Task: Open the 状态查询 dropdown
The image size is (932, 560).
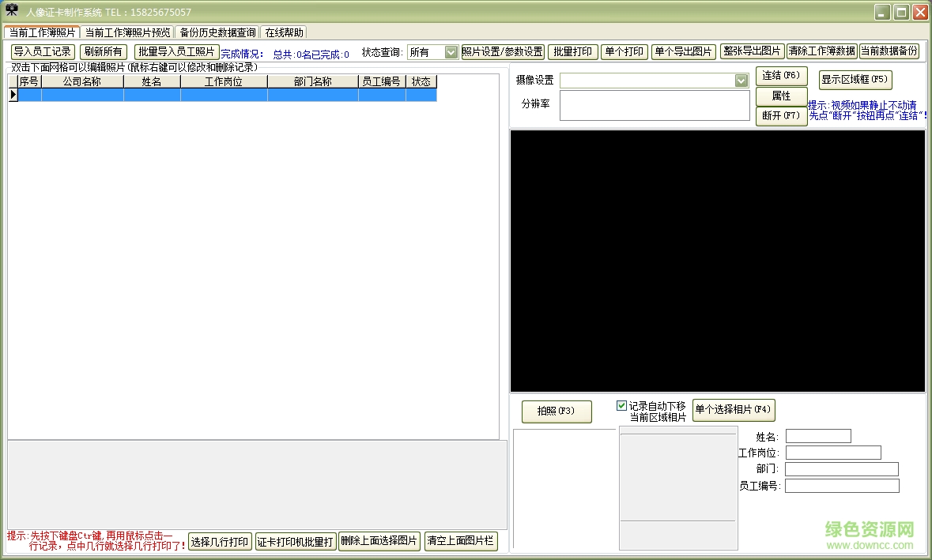Action: [451, 52]
